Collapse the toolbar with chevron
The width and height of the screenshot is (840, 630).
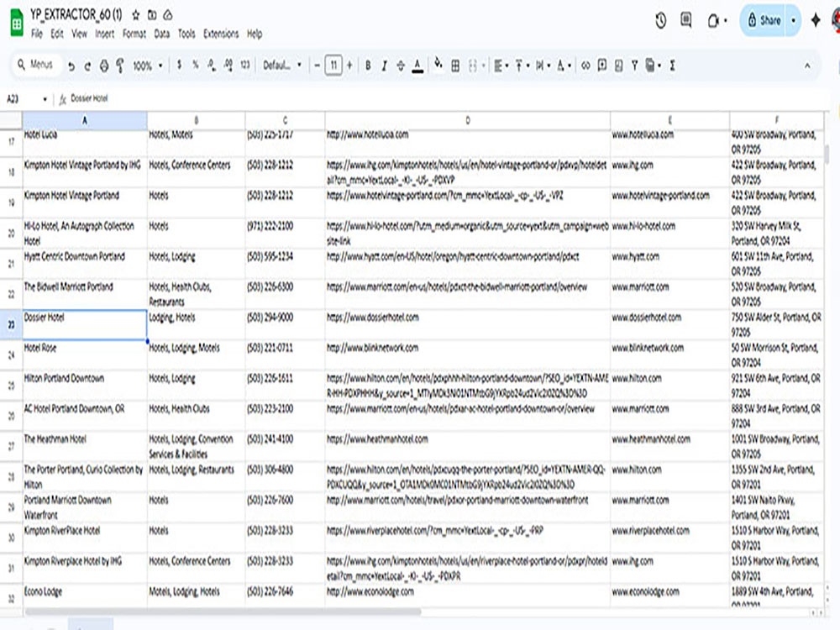point(807,66)
